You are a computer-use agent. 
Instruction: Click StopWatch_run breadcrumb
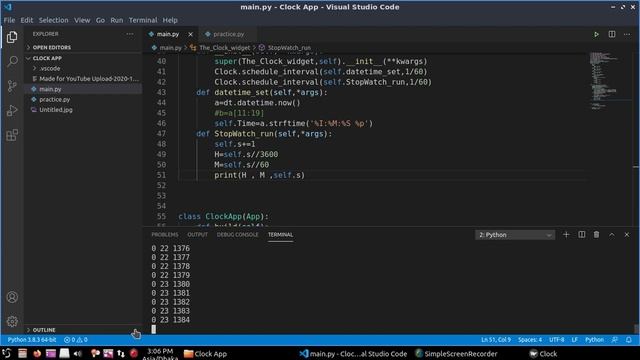[x=289, y=48]
